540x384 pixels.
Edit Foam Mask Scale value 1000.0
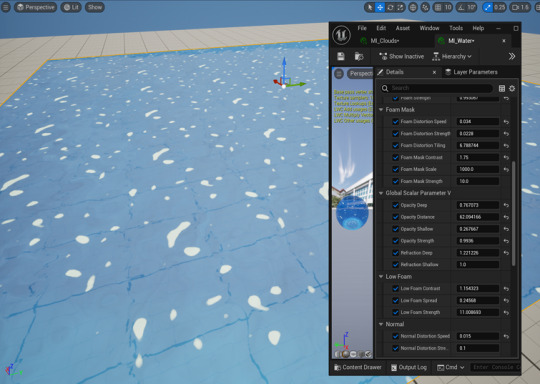coord(478,169)
